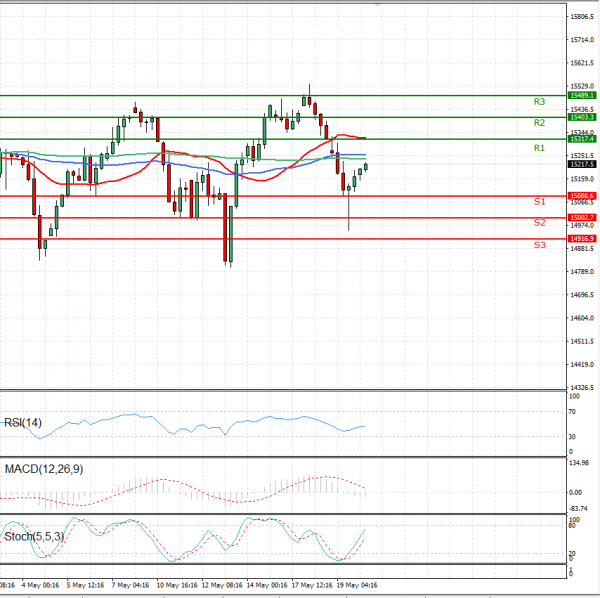Click the S1 support level label
600x598 pixels.
pos(539,202)
